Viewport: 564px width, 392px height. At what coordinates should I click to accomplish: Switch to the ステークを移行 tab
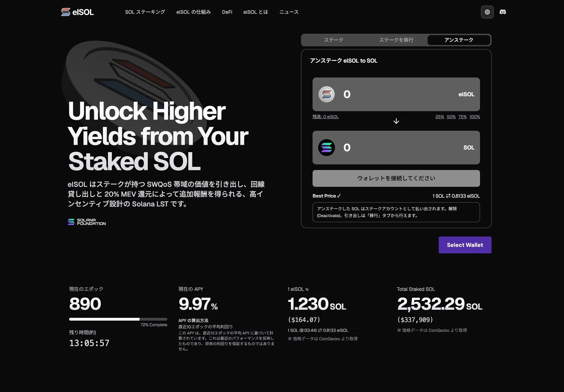(x=396, y=40)
